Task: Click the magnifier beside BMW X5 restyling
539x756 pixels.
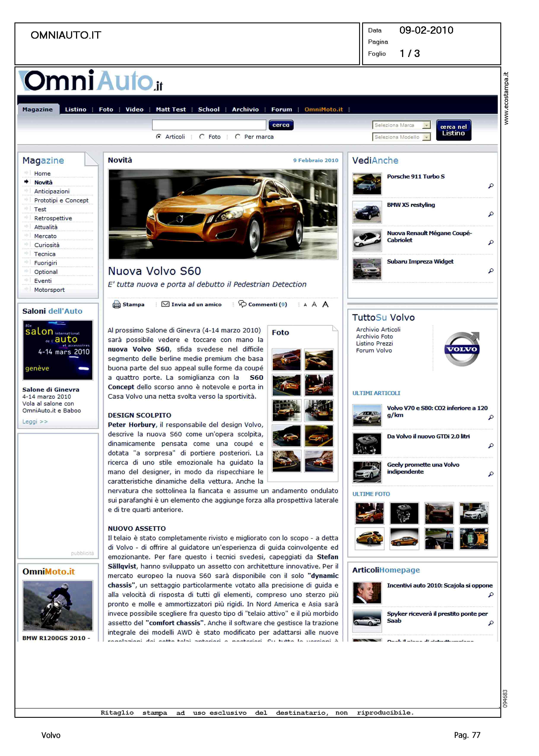Action: 491,214
